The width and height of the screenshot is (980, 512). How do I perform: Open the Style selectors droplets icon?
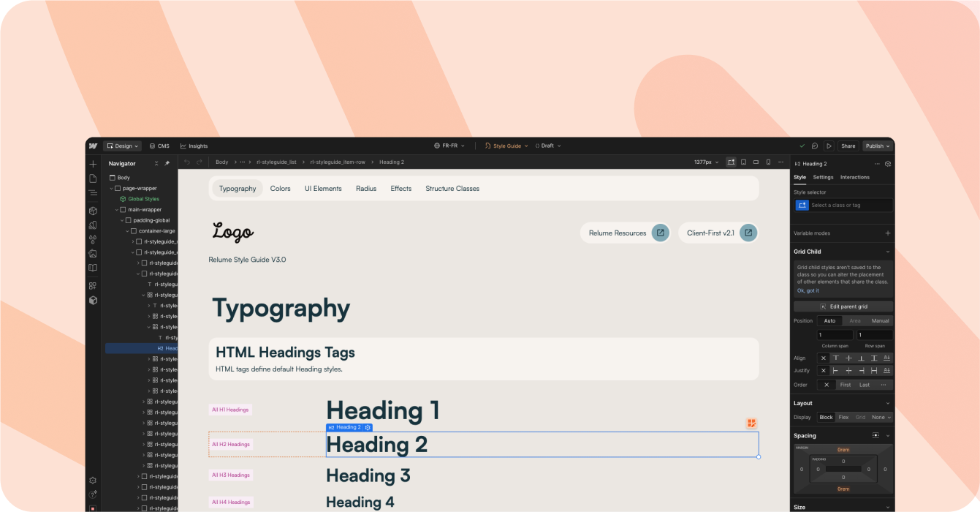pos(93,239)
